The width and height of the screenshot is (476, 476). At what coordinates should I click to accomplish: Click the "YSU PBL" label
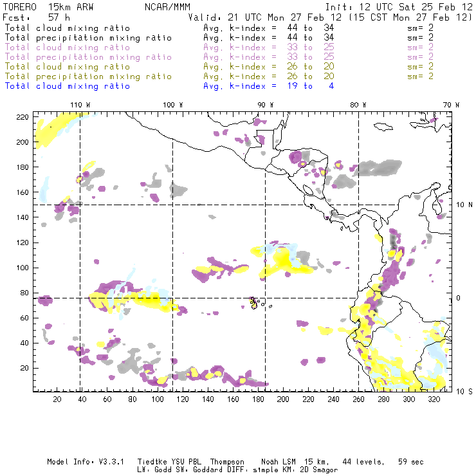186,462
